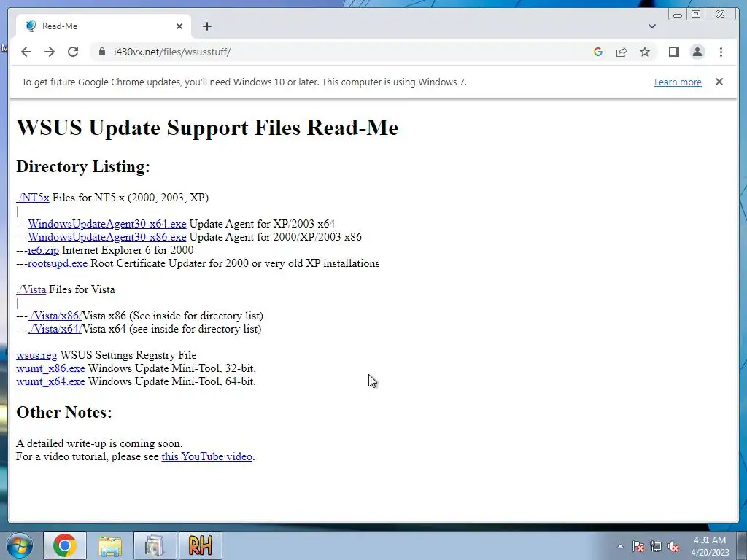Open the clock showing 4:31 AM
Viewport: 747px width, 560px height.
[710, 546]
